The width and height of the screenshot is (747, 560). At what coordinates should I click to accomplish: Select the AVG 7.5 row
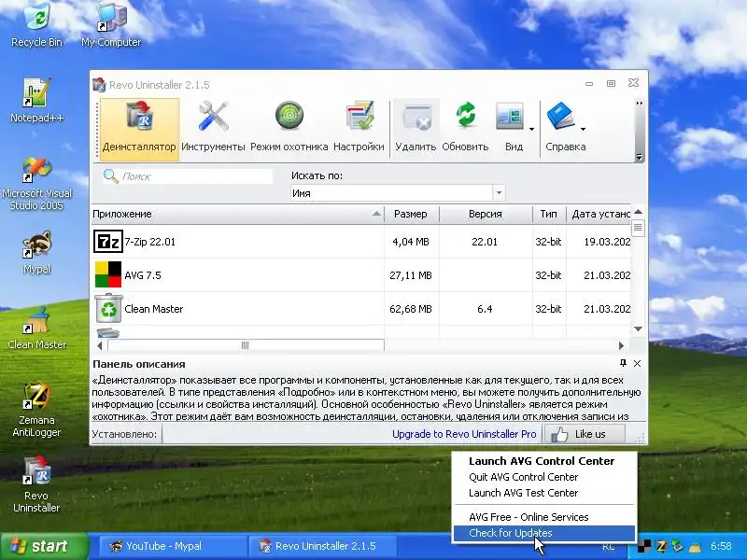pyautogui.click(x=361, y=275)
